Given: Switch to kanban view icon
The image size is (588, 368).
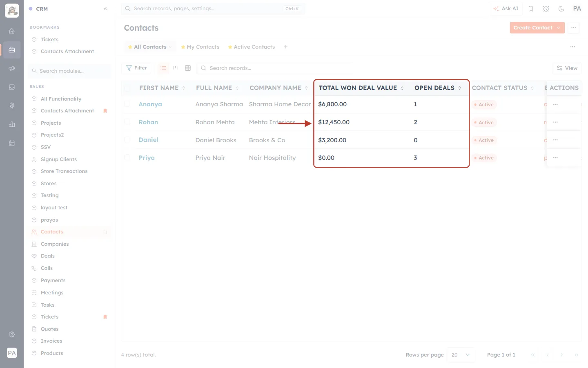Looking at the screenshot, I should pyautogui.click(x=176, y=68).
